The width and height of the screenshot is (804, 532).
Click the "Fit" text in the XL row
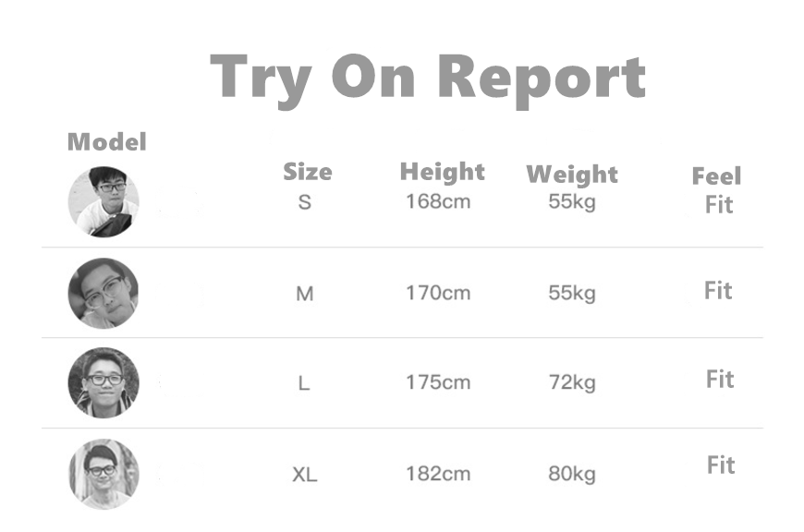pyautogui.click(x=721, y=465)
